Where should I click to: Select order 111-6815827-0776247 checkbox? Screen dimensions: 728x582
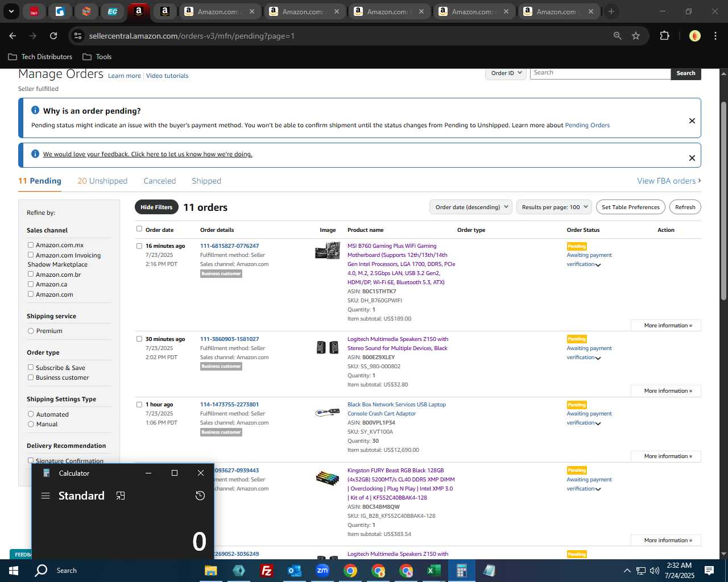139,246
